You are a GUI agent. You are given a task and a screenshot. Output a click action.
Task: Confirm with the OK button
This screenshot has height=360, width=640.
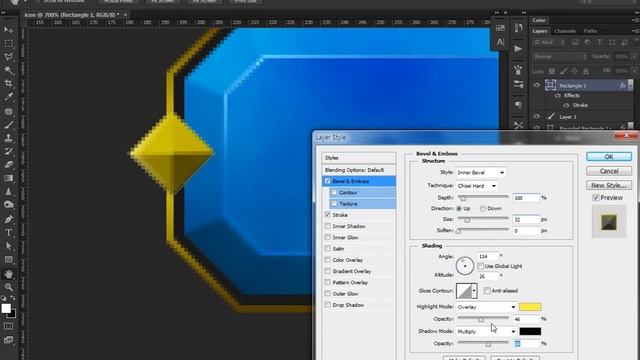[609, 157]
